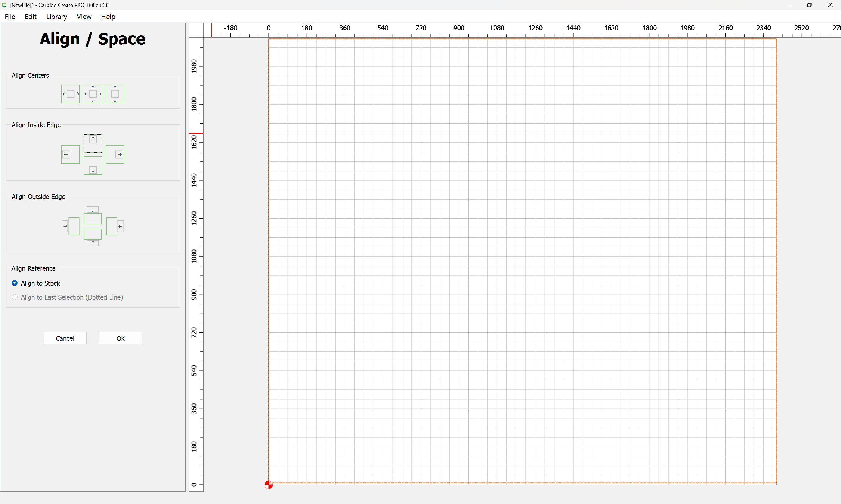Align to outside bottom edge icon

click(x=93, y=237)
